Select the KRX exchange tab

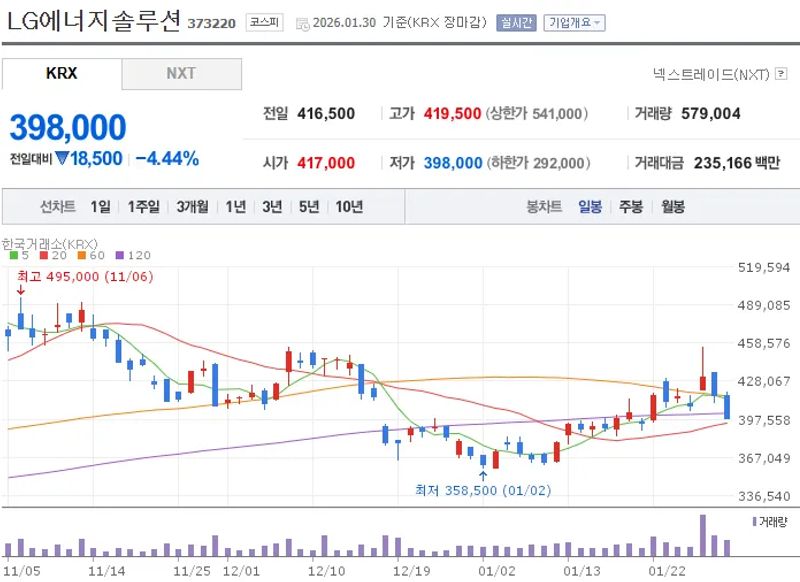62,74
